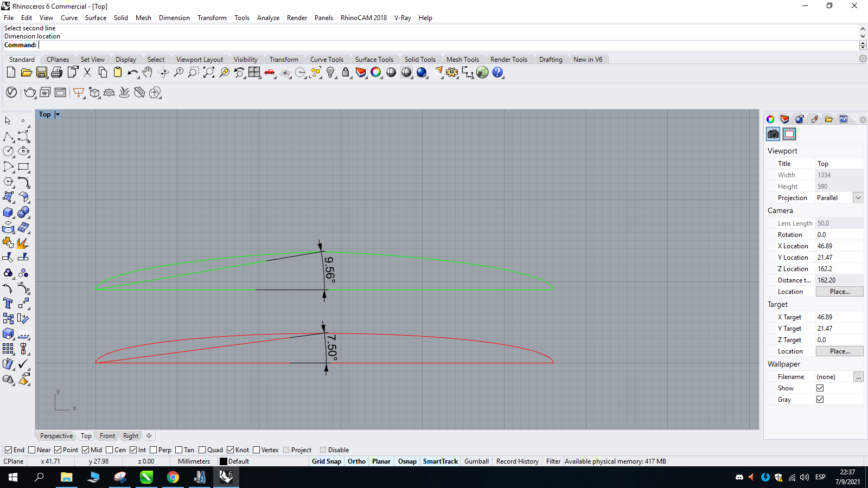Enable the Perp osnap checkbox
This screenshot has height=488, width=868.
point(154,450)
